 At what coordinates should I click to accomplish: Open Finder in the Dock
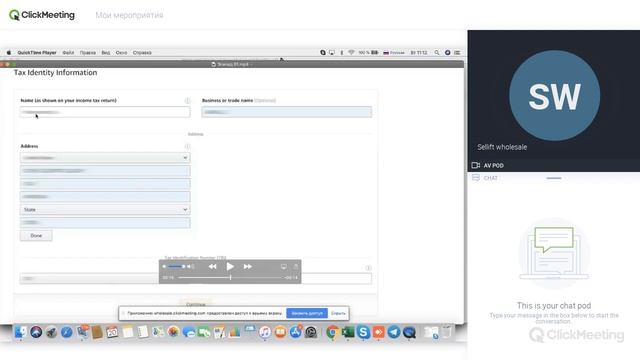20,332
